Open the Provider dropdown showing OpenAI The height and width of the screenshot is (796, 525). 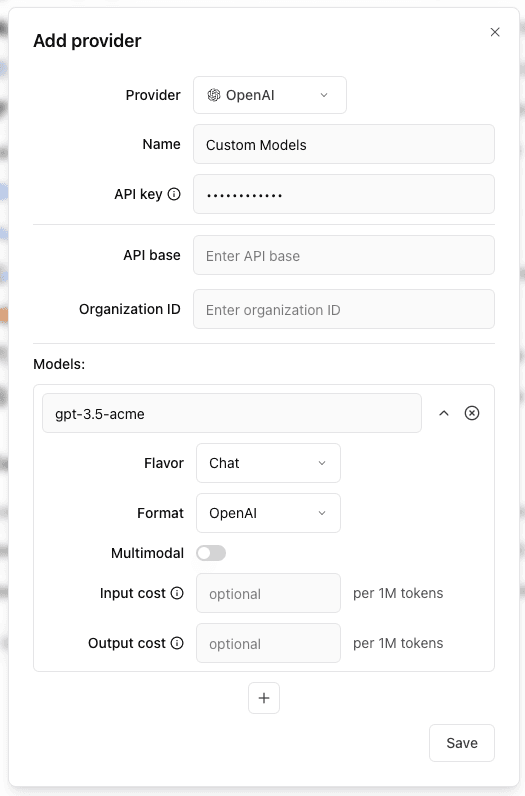pyautogui.click(x=270, y=95)
